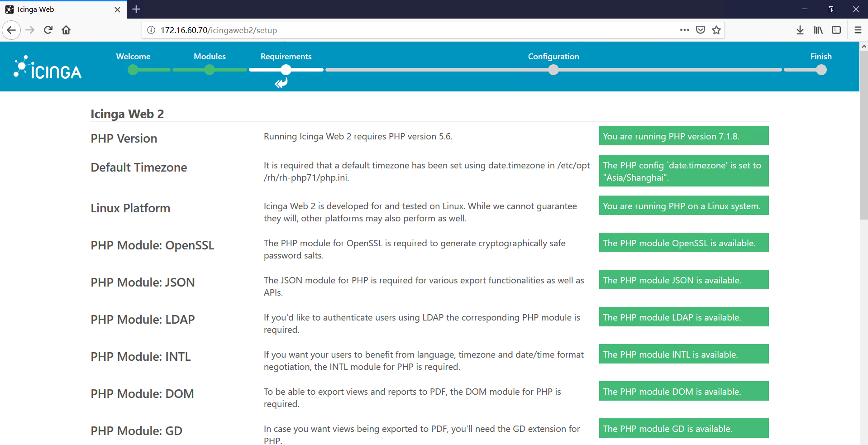The width and height of the screenshot is (868, 445).
Task: Open a new tab with plus icon
Action: 136,9
